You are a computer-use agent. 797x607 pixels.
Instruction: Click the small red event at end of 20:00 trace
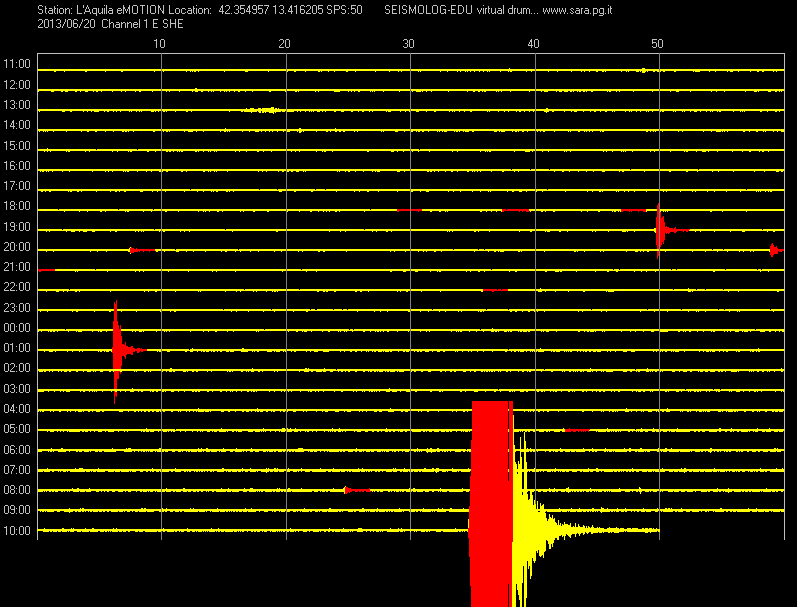(x=775, y=250)
